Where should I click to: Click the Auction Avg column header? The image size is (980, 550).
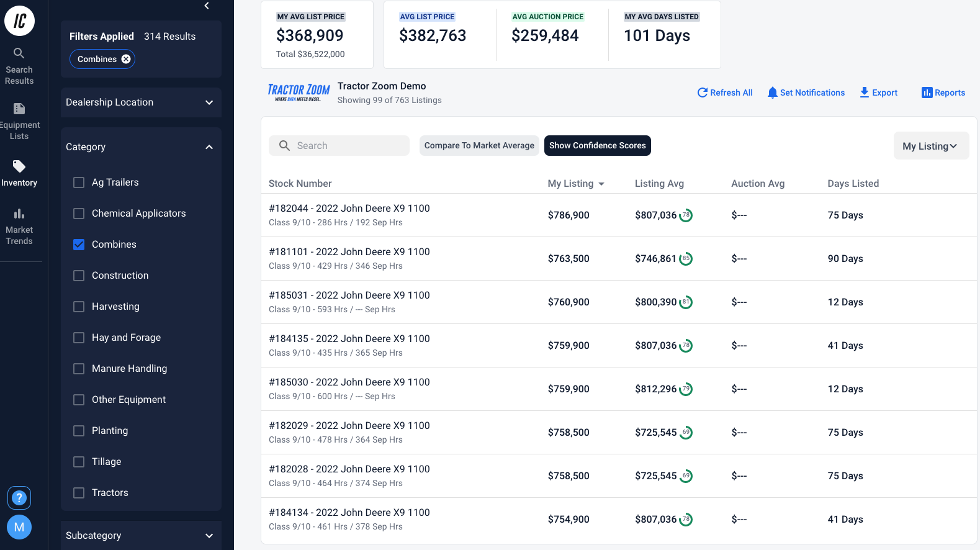tap(758, 184)
